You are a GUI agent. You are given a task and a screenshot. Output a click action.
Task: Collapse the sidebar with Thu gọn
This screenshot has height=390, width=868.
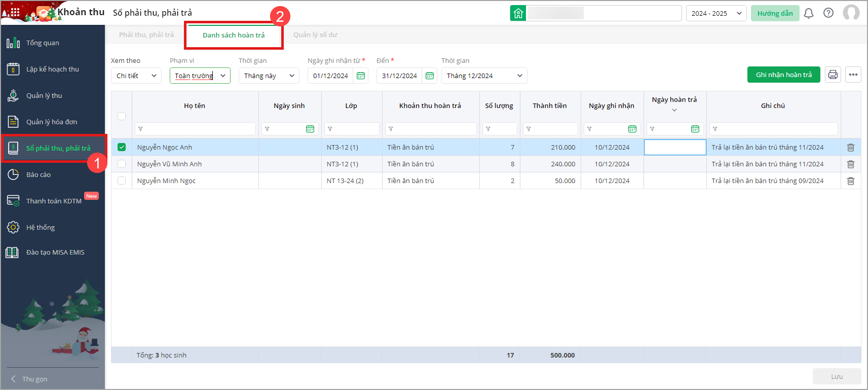(29, 379)
